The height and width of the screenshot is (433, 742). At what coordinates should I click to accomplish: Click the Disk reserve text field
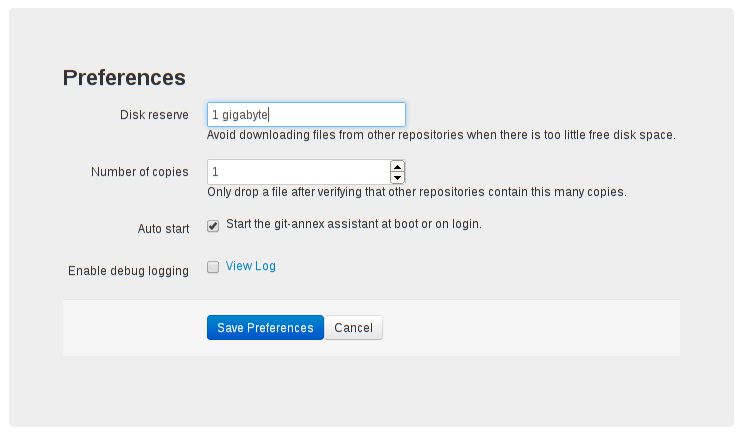tap(306, 115)
